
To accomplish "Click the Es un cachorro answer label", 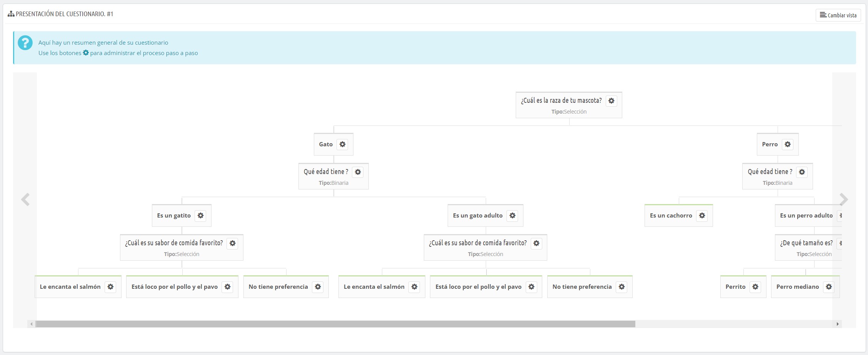I will [x=671, y=216].
